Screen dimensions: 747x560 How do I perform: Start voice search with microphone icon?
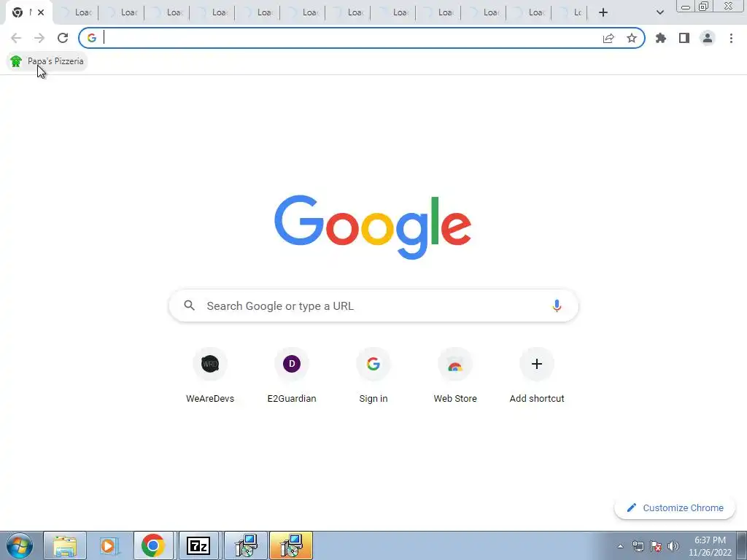557,306
